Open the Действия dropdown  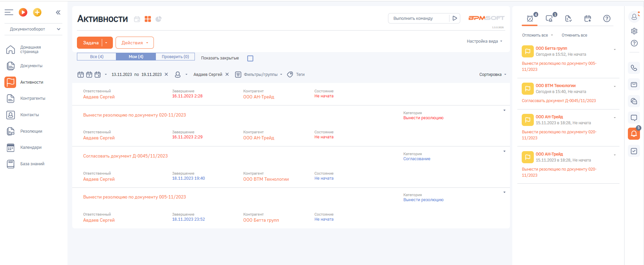(x=135, y=43)
